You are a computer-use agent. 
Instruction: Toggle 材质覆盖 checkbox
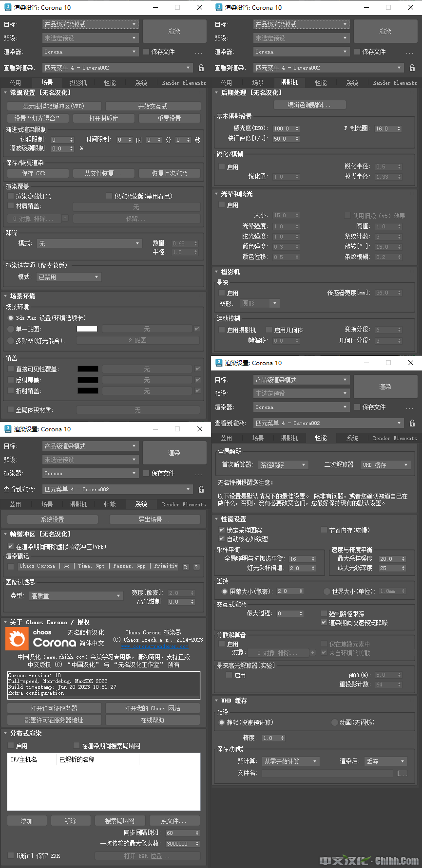[x=11, y=206]
